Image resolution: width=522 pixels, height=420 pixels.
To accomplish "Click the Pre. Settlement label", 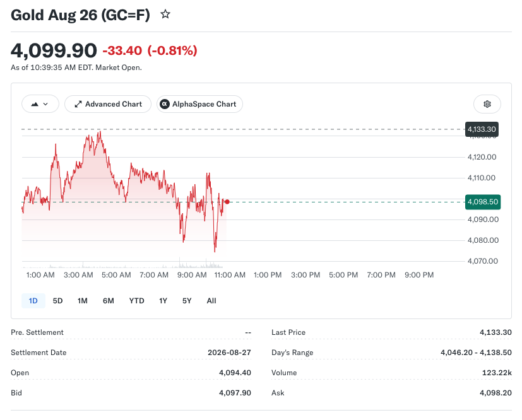I will point(37,332).
